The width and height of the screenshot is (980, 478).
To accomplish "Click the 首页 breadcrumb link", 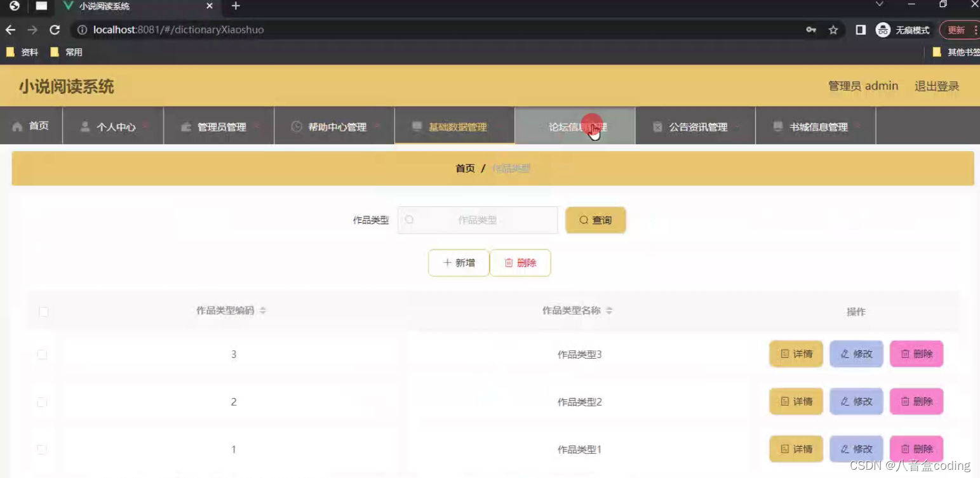I will coord(465,168).
